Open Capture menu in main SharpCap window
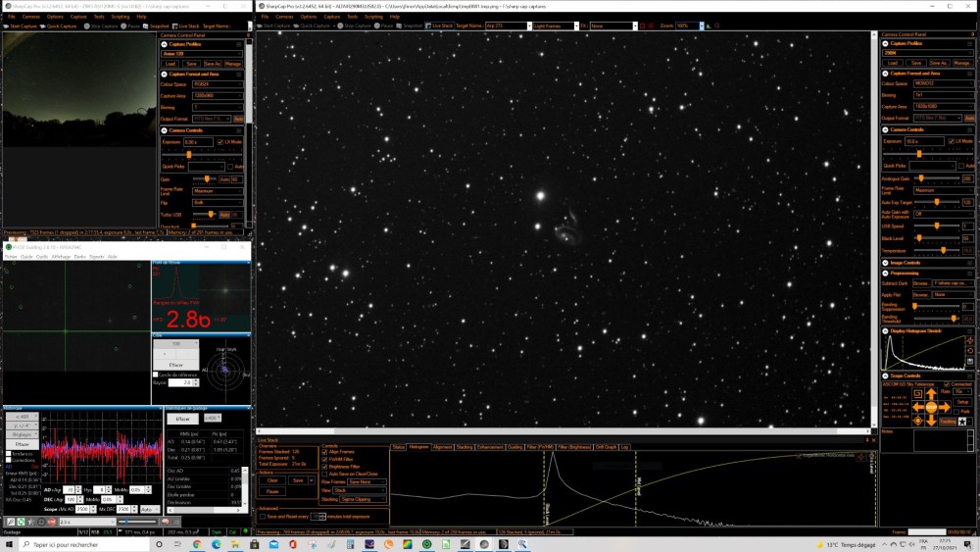The width and height of the screenshot is (980, 552). (x=332, y=17)
